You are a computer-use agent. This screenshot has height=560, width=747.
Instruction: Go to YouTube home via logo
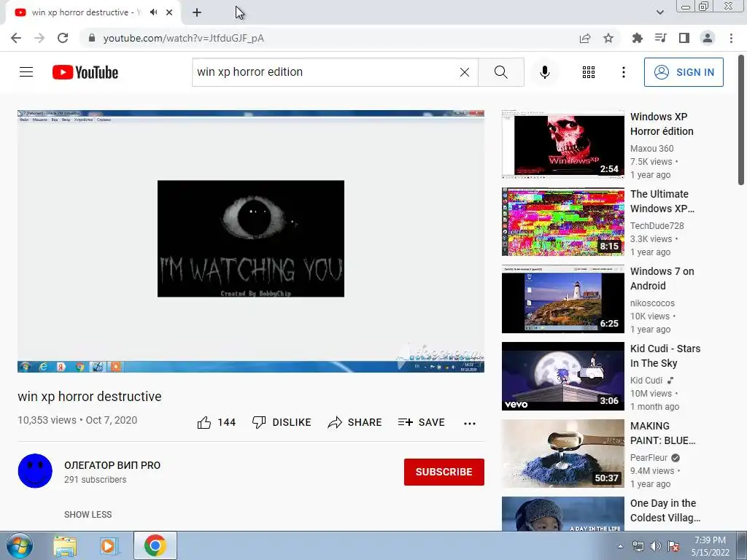pyautogui.click(x=85, y=72)
